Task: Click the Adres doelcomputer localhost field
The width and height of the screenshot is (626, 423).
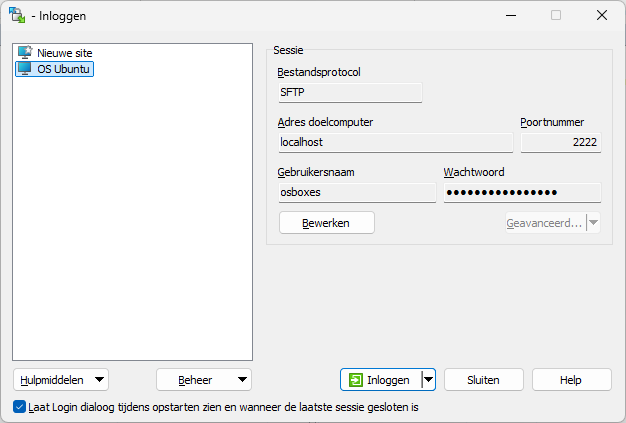Action: (x=396, y=142)
